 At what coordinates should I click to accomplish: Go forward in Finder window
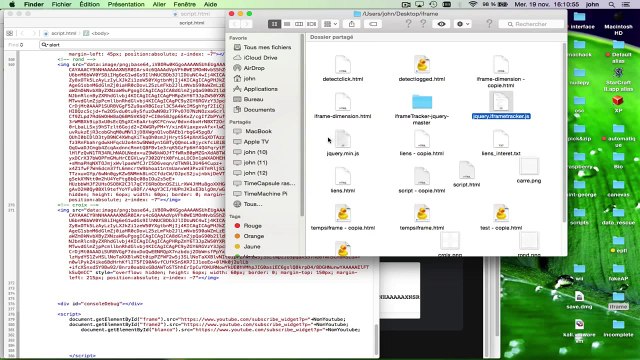(x=247, y=24)
